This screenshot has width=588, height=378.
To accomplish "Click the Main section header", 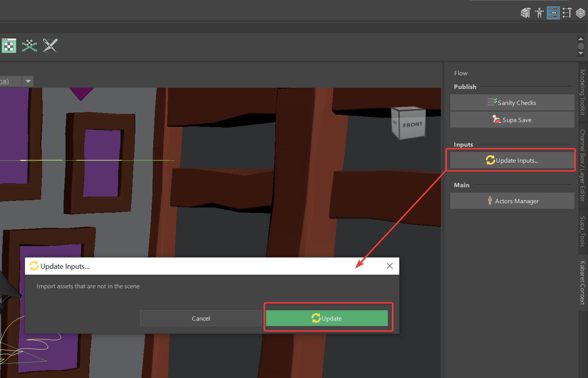I will [x=462, y=185].
